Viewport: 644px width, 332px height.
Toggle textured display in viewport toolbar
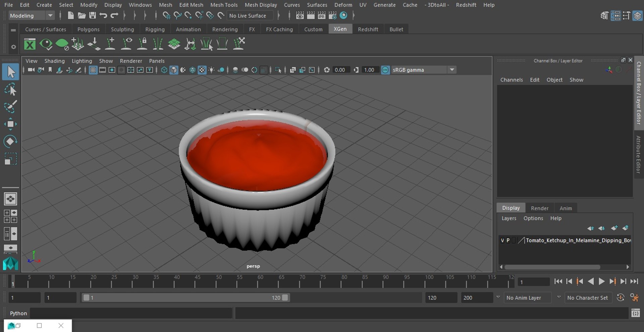click(202, 70)
